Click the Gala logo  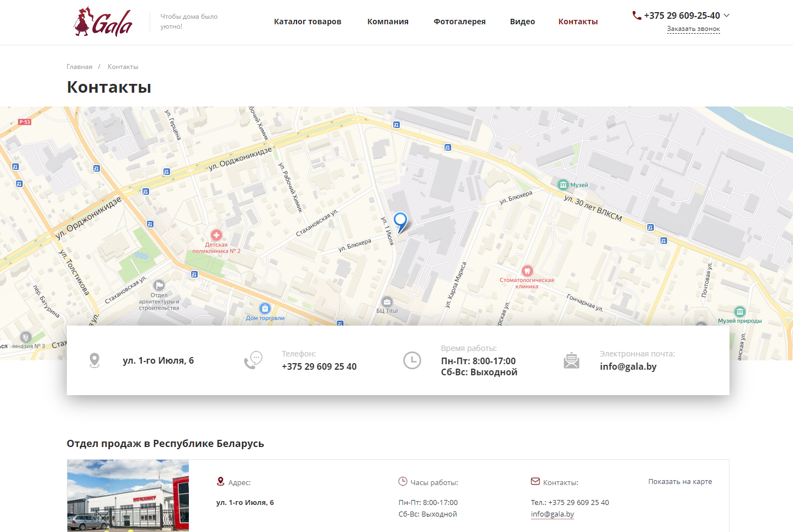103,22
